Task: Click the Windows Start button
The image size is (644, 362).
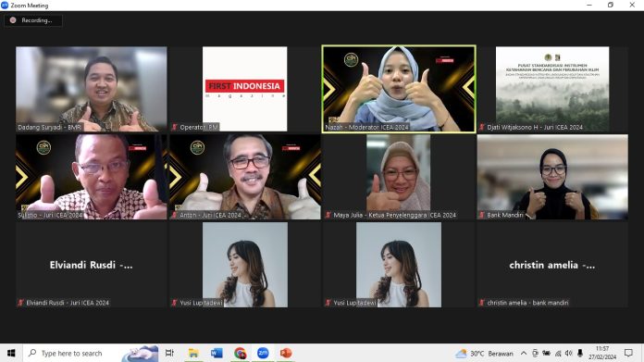Action: tap(11, 353)
